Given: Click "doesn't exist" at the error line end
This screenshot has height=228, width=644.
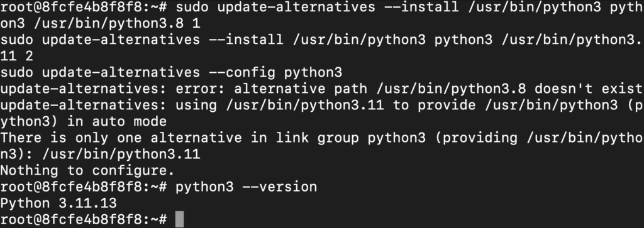Looking at the screenshot, I should (589, 89).
